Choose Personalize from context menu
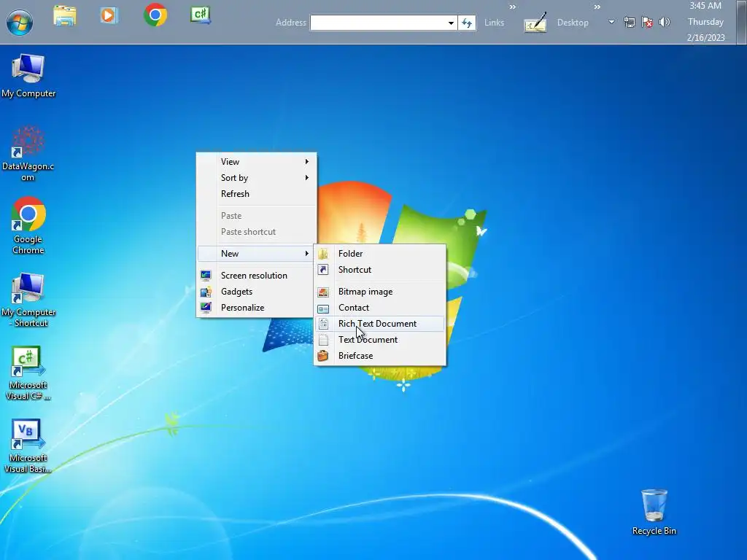This screenshot has width=747, height=560. [256, 308]
